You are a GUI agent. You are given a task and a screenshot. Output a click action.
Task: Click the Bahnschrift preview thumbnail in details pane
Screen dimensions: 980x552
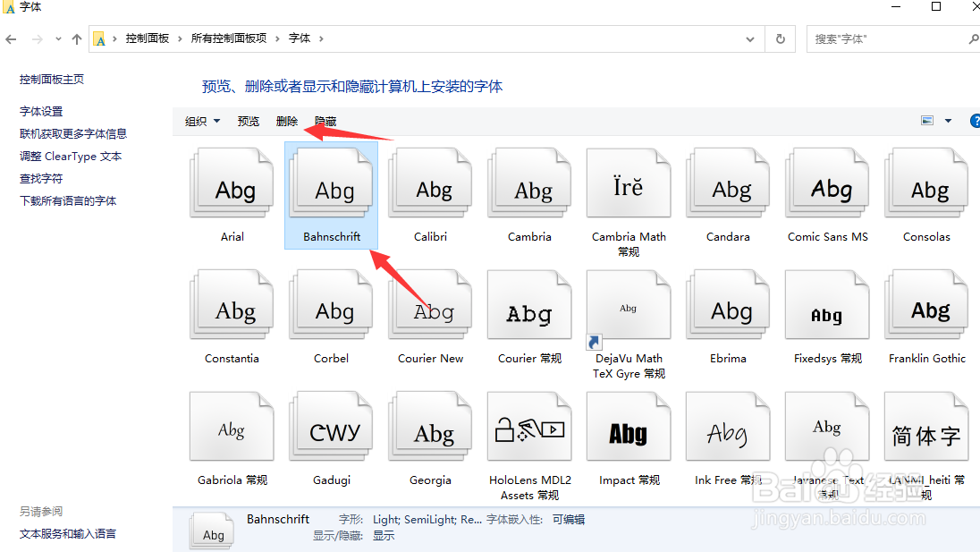click(213, 531)
